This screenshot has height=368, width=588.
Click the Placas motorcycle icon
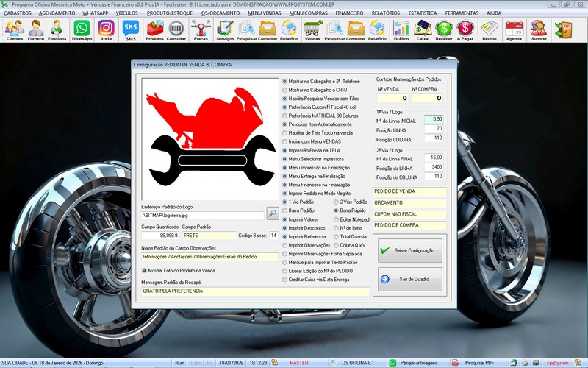(201, 29)
